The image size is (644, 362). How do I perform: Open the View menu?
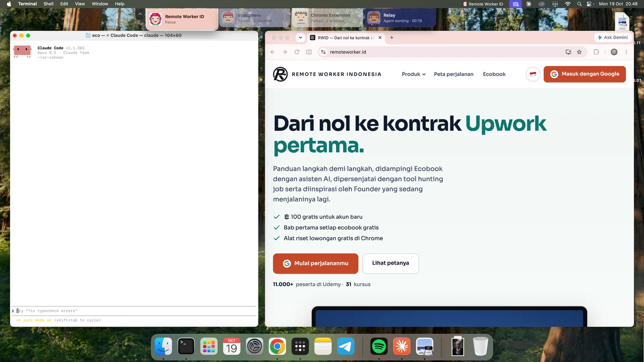[80, 4]
